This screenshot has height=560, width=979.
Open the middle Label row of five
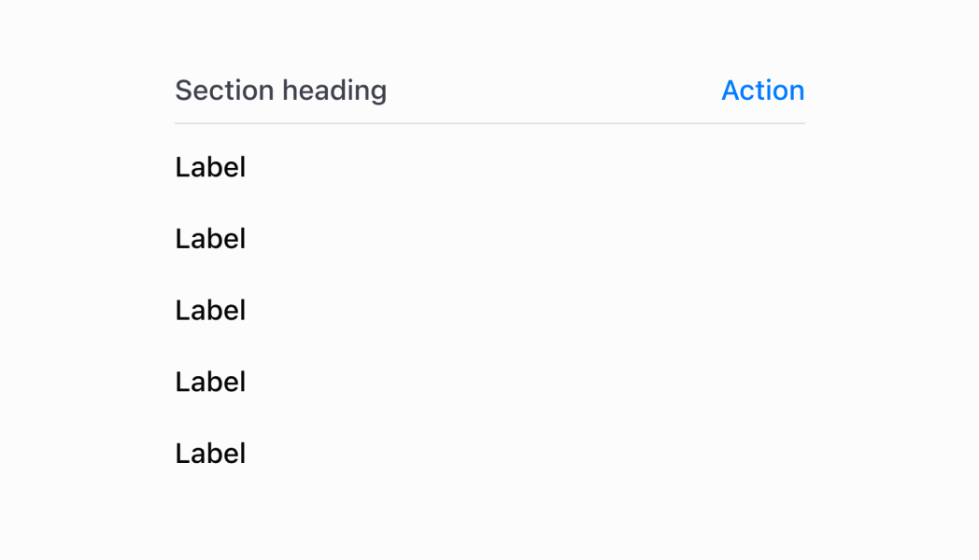[210, 311]
